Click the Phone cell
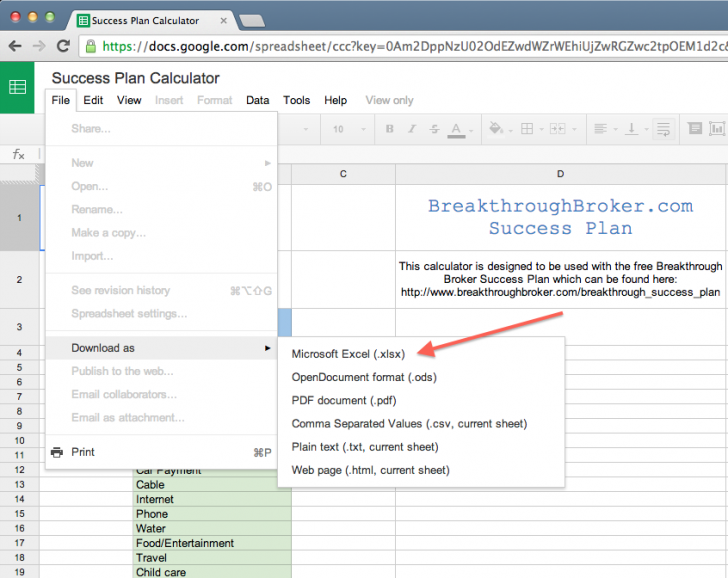 [212, 514]
